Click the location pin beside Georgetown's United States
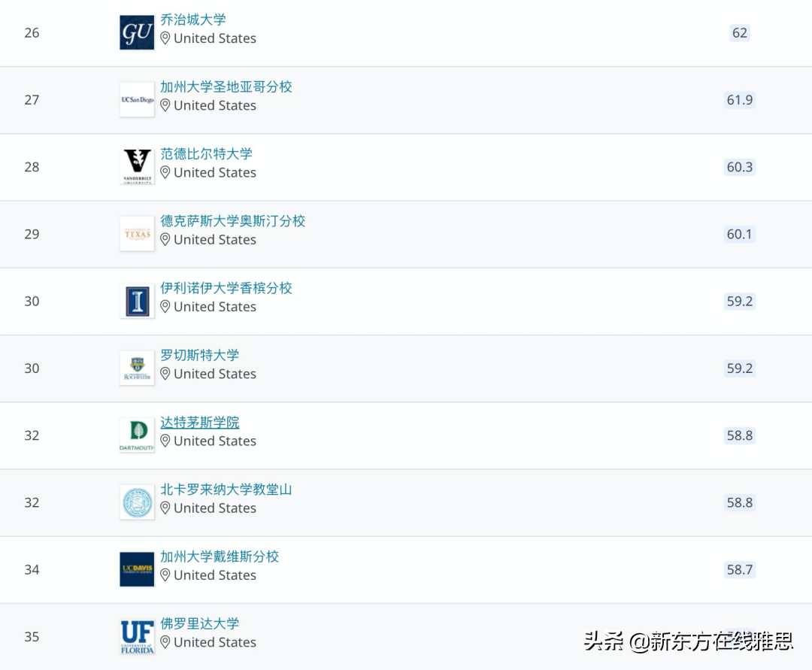The image size is (812, 670). (165, 38)
